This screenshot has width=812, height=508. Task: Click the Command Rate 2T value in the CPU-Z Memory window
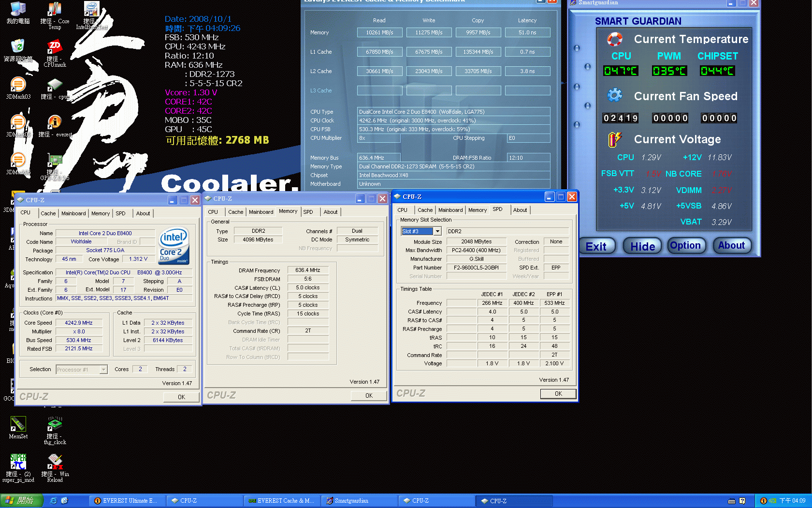click(x=308, y=331)
